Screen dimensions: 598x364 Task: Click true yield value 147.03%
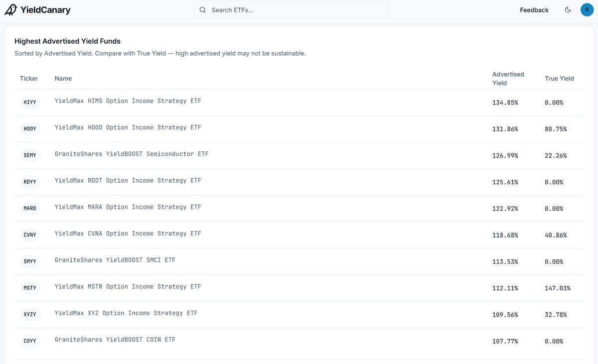tap(558, 288)
